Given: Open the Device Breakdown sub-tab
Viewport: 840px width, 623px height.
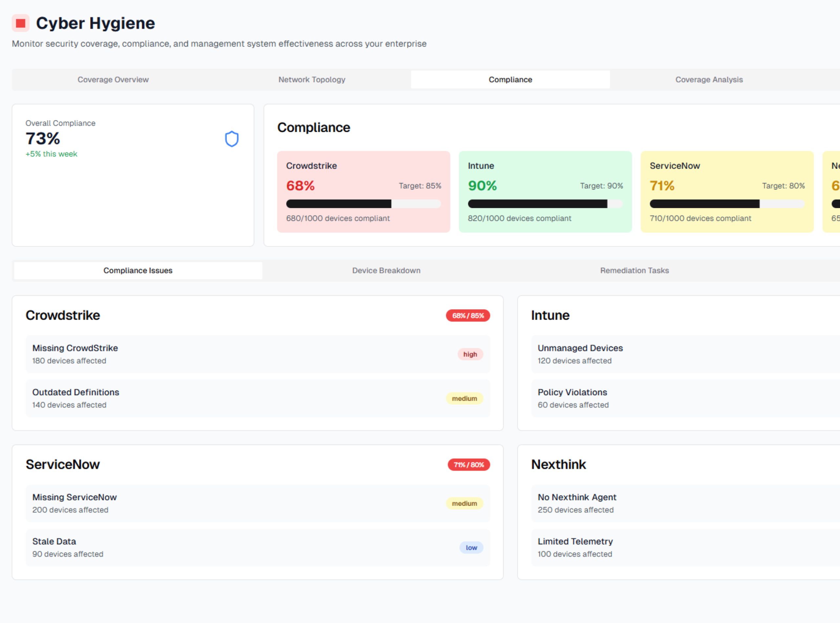Looking at the screenshot, I should [386, 271].
